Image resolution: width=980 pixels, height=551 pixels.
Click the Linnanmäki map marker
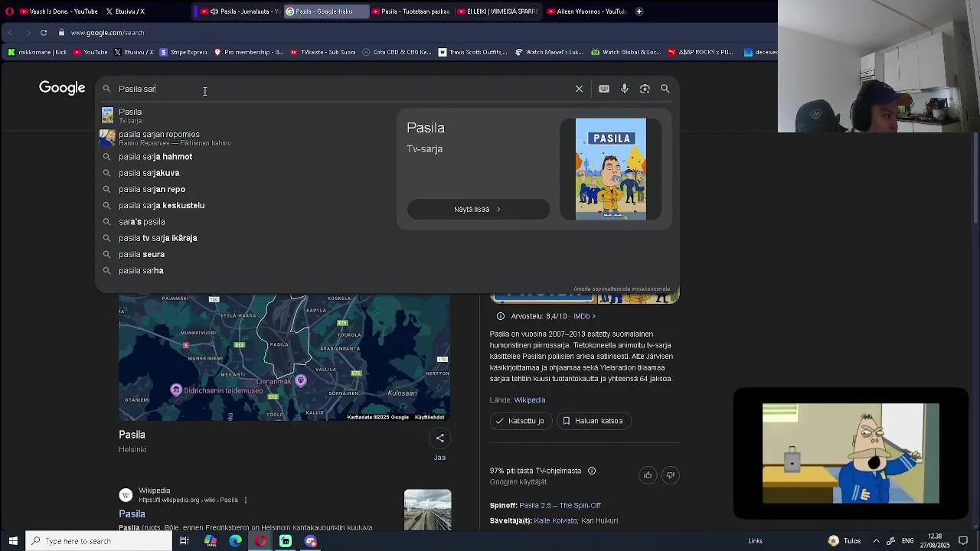click(x=300, y=380)
